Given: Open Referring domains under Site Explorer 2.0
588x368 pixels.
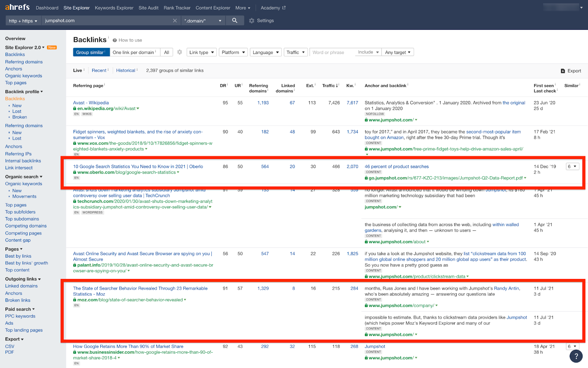Looking at the screenshot, I should click(x=24, y=62).
